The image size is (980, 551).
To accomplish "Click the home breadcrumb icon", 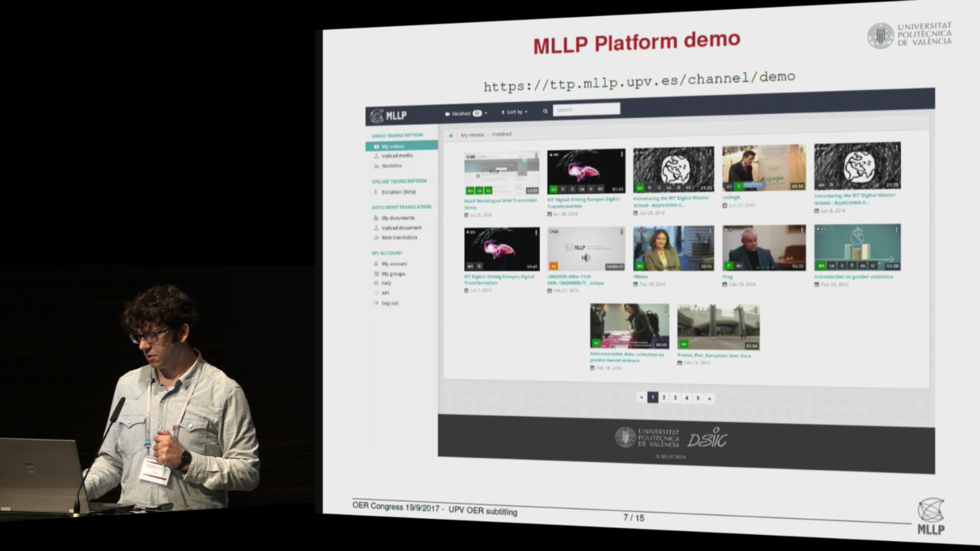I will click(x=451, y=135).
